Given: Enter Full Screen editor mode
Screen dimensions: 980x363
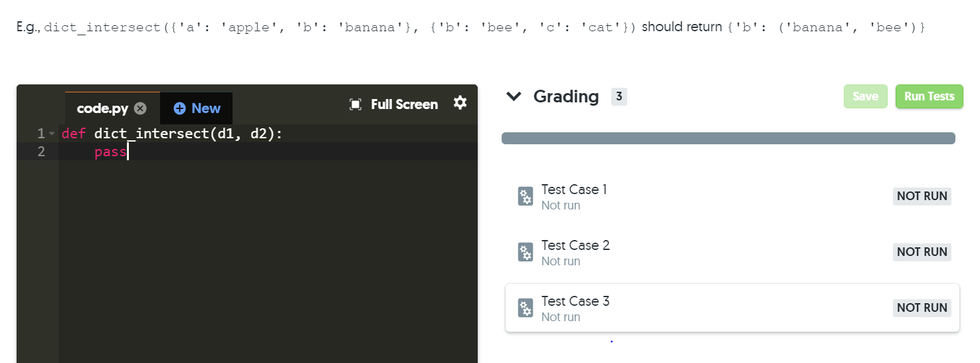Looking at the screenshot, I should 404,104.
